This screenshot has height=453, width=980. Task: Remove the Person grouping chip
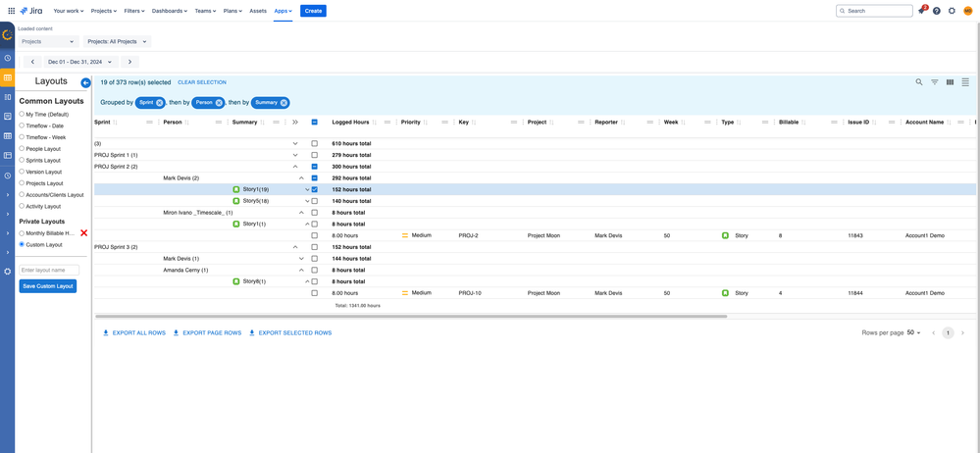pyautogui.click(x=219, y=103)
